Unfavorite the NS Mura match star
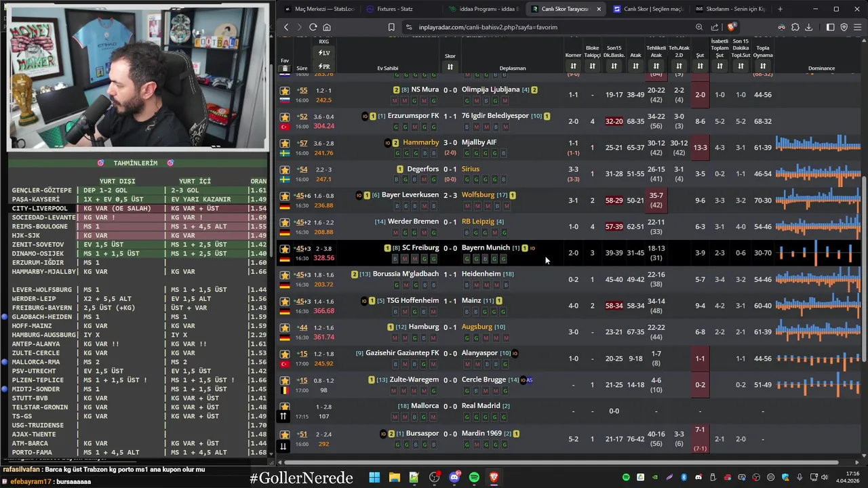Screen dimensions: 868x488 pos(285,90)
